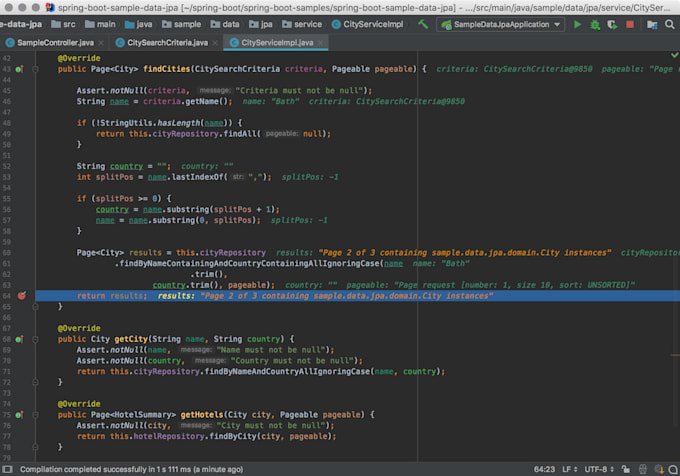680x476 pixels.
Task: Click the Build Project hammer icon
Action: click(423, 25)
